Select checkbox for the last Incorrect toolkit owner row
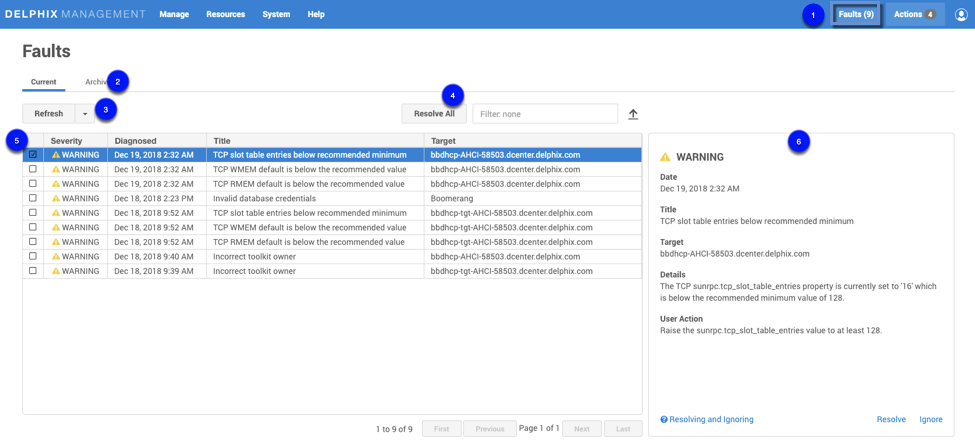 (x=33, y=271)
